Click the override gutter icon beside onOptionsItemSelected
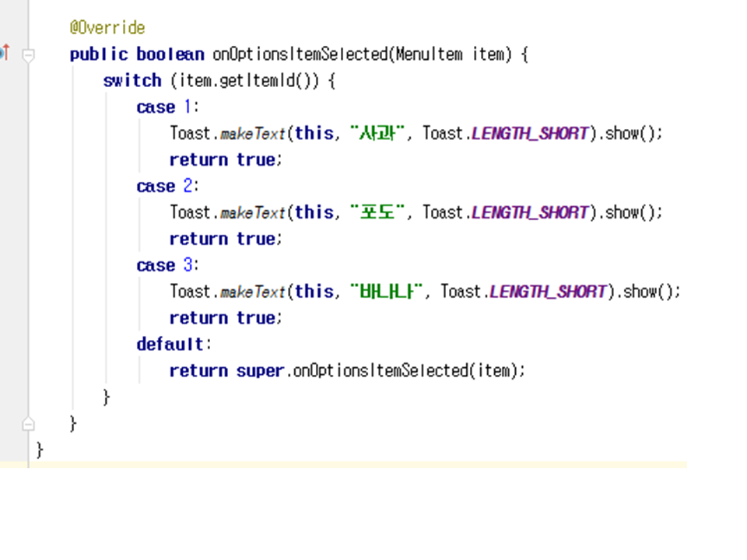The width and height of the screenshot is (747, 560). pyautogui.click(x=5, y=54)
